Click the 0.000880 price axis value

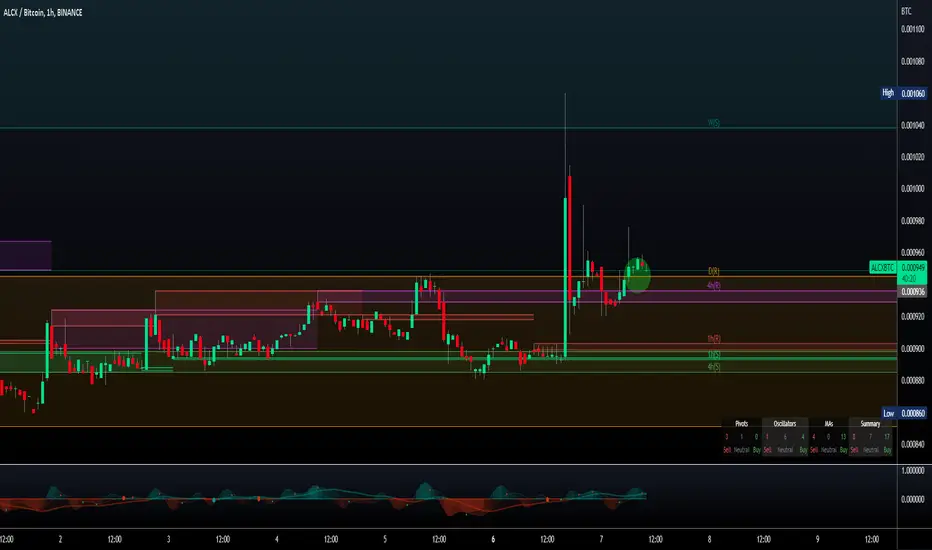pos(912,380)
